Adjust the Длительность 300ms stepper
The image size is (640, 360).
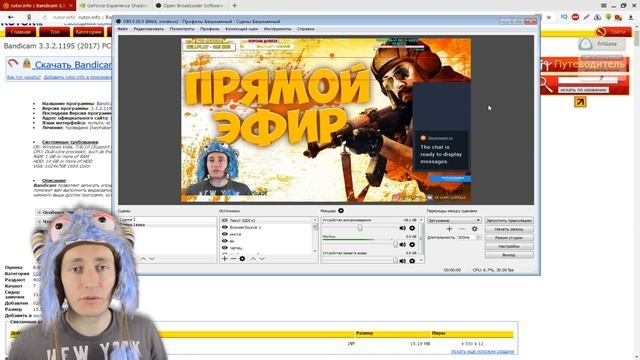pos(479,237)
